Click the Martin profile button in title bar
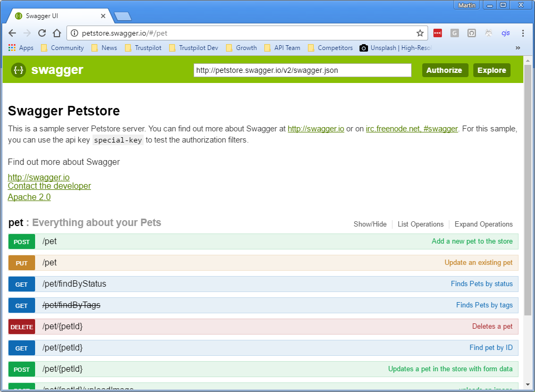The width and height of the screenshot is (535, 392). point(467,5)
